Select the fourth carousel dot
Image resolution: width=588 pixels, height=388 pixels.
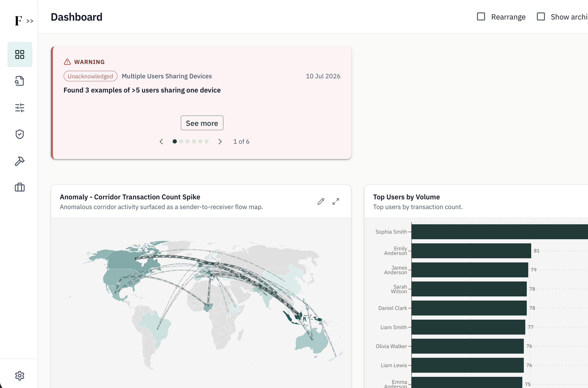[194, 141]
